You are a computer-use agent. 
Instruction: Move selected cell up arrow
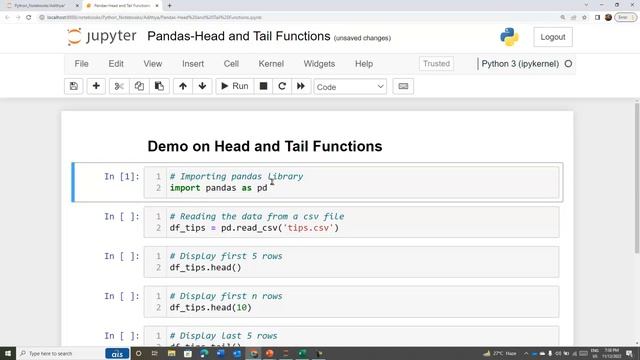point(183,86)
